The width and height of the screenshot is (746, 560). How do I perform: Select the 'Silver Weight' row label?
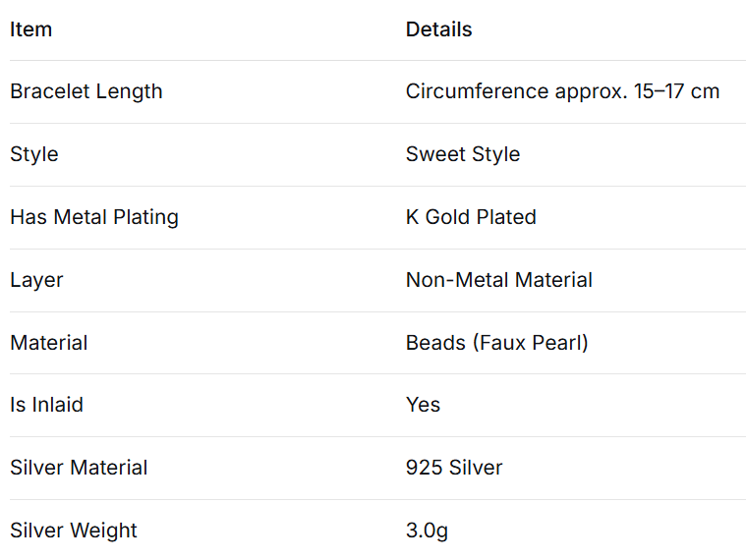[x=73, y=531]
